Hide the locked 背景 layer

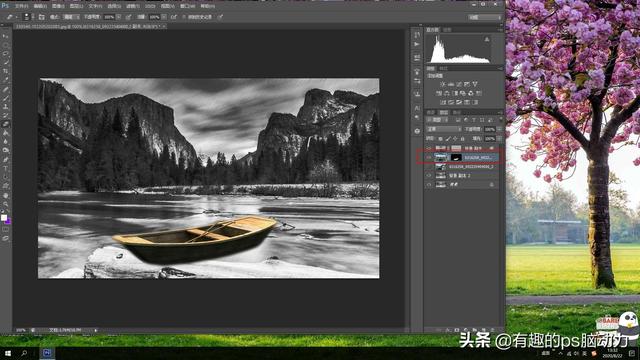tap(429, 184)
